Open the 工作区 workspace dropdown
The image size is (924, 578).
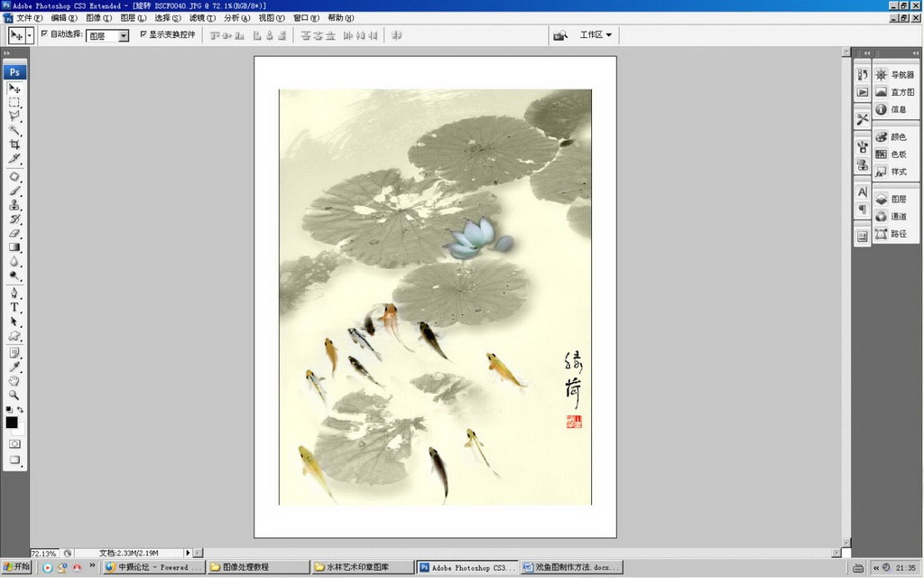click(596, 35)
